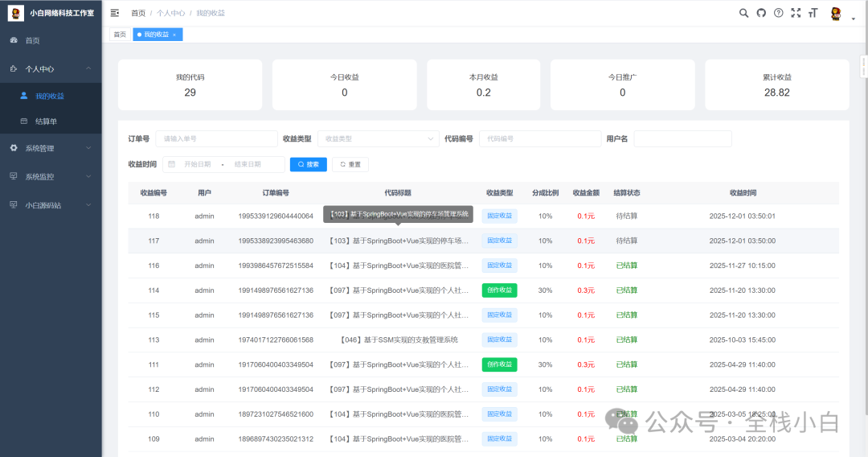Toggle fullscreen mode icon
The width and height of the screenshot is (868, 457).
(796, 13)
